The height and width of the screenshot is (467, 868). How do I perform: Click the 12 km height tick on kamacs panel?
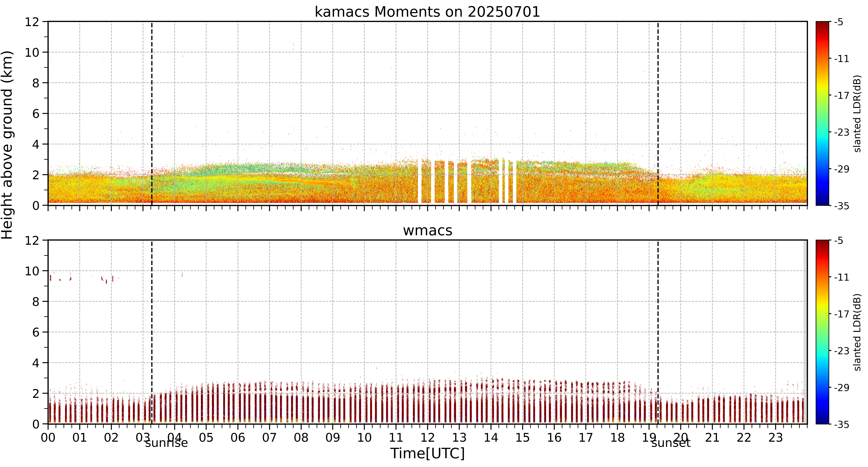click(32, 22)
